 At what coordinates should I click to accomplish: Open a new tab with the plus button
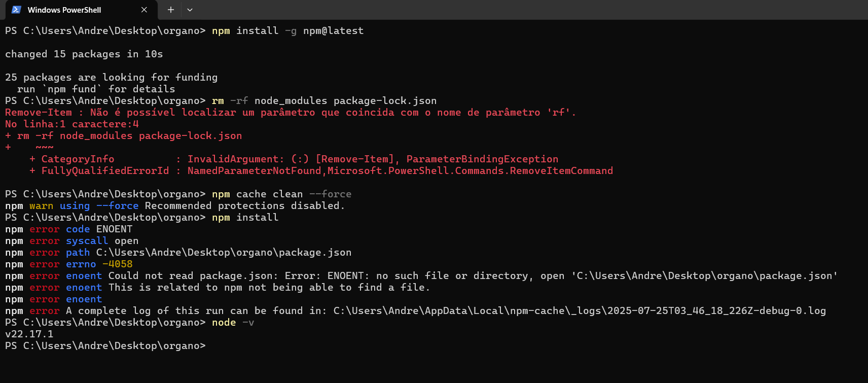tap(171, 10)
